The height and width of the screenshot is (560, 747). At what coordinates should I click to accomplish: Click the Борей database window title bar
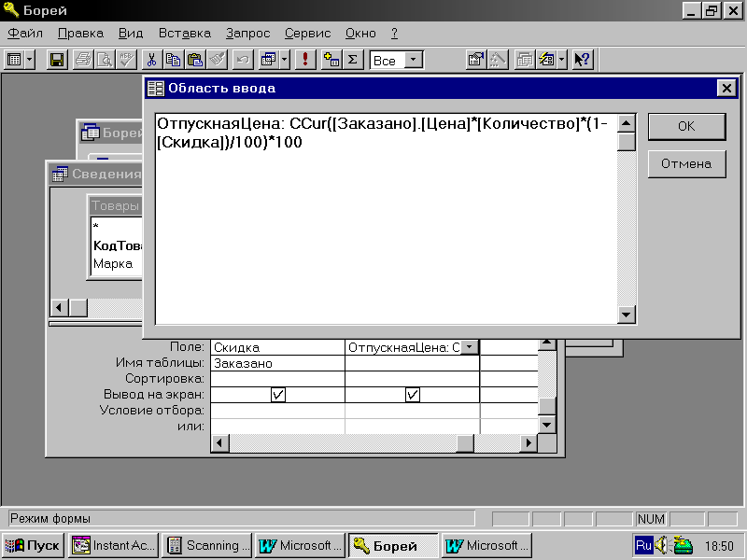111,133
